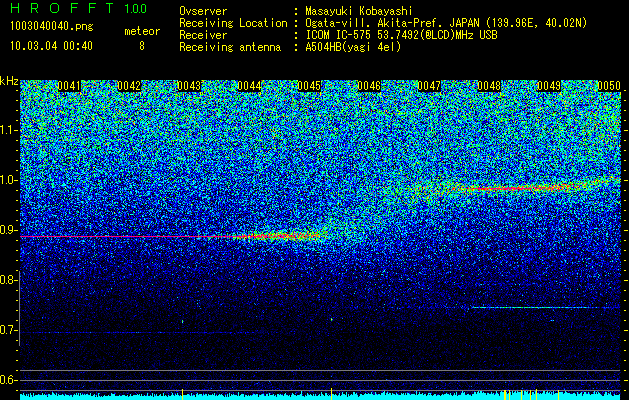629x400 pixels.
Task: Click the 0050 time marker
Action: 609,86
